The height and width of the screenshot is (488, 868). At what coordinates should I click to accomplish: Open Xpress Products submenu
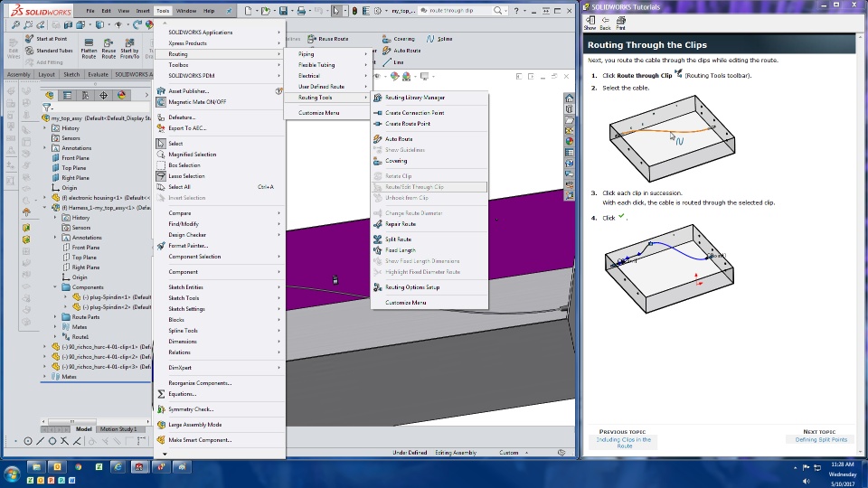click(x=219, y=43)
